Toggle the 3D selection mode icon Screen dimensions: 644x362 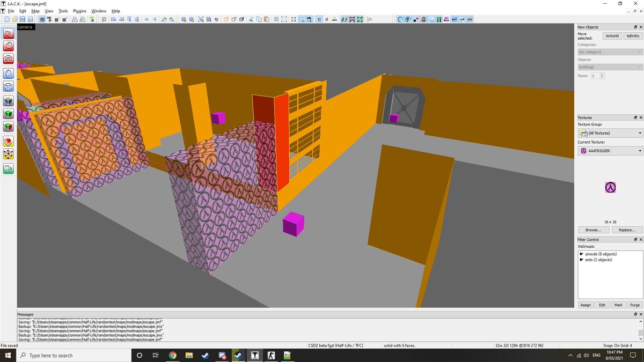click(309, 19)
